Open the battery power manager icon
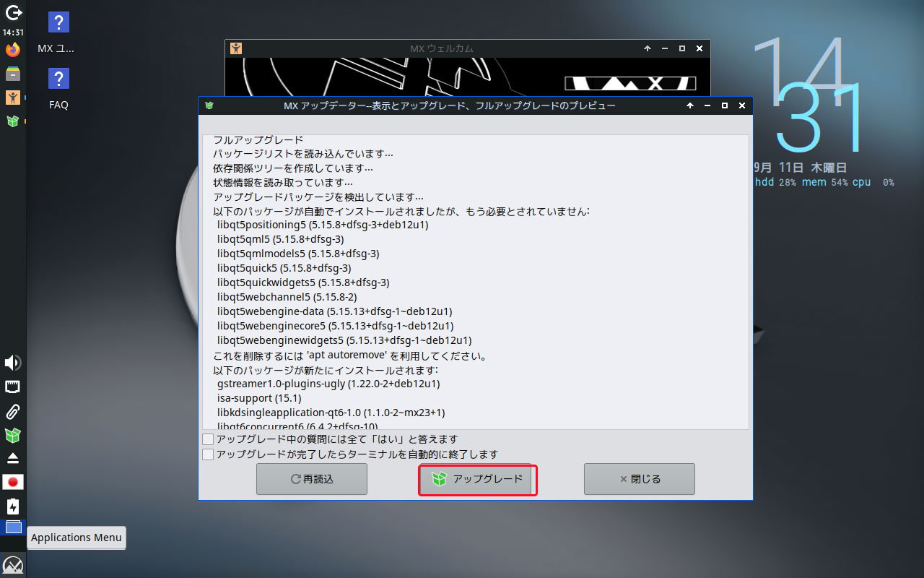Image resolution: width=924 pixels, height=578 pixels. click(x=13, y=506)
